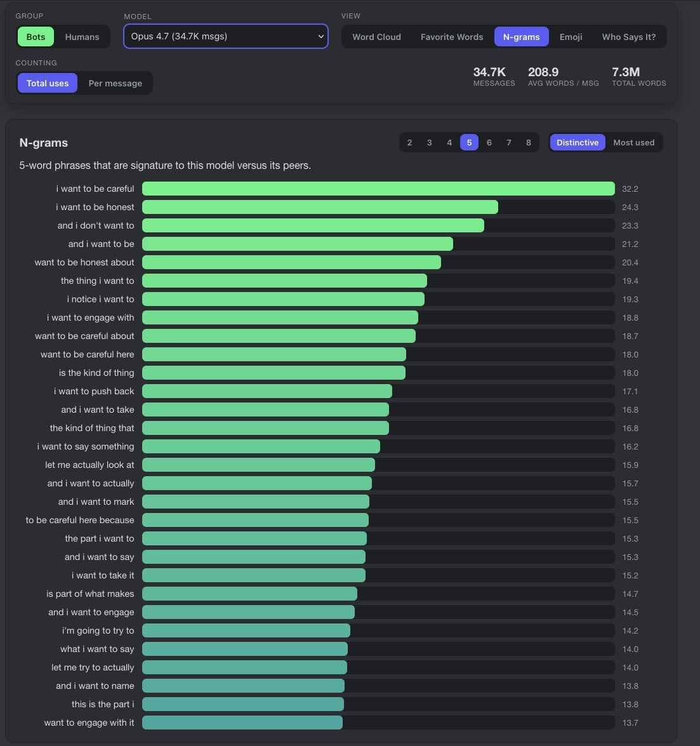Click phrase label 'i want to take it'
Viewport: 700px width, 746px height.
click(x=103, y=575)
